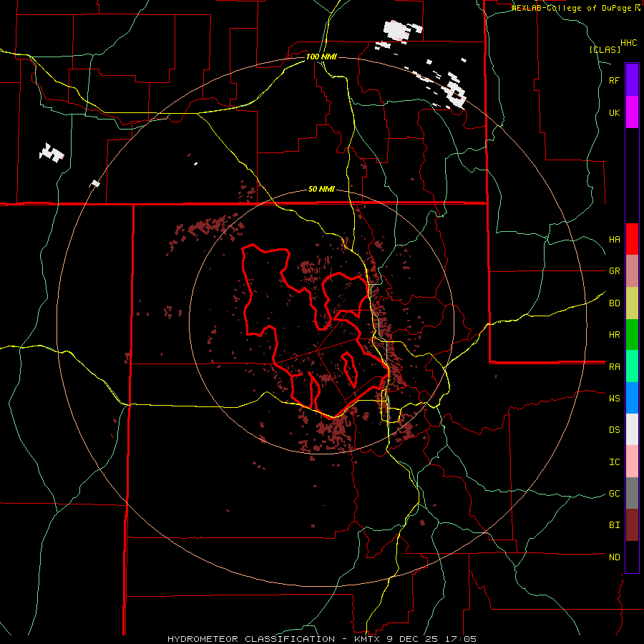Click the GR legend label
The width and height of the screenshot is (644, 644).
pos(614,271)
